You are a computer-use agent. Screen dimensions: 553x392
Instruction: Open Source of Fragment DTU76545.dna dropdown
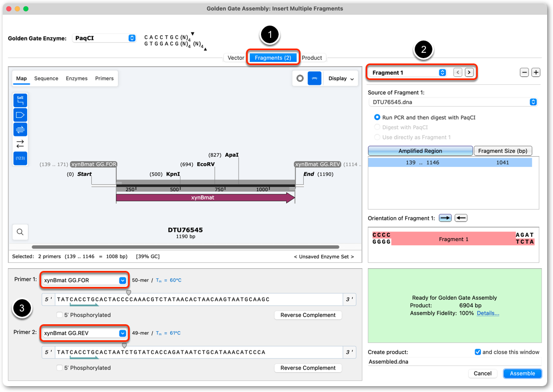pyautogui.click(x=453, y=102)
